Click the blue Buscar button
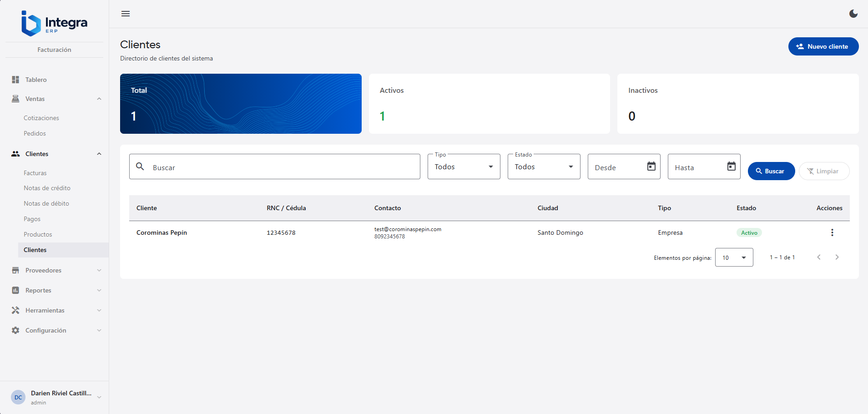This screenshot has width=868, height=414. coord(772,171)
